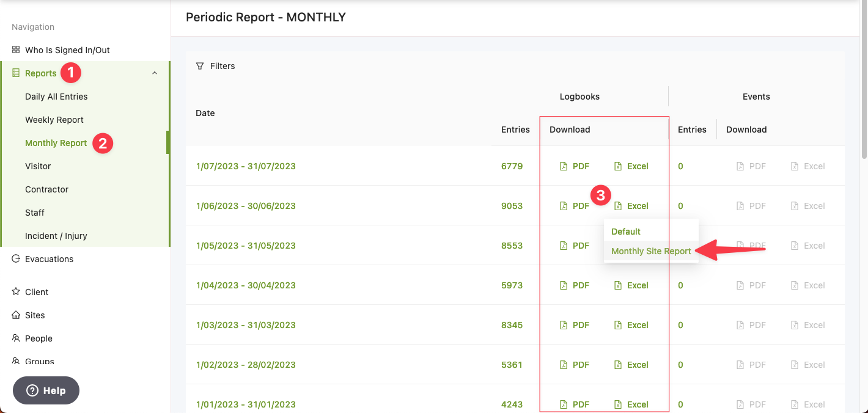Open Excel download options for April 2023
868x413 pixels.
pyautogui.click(x=631, y=285)
